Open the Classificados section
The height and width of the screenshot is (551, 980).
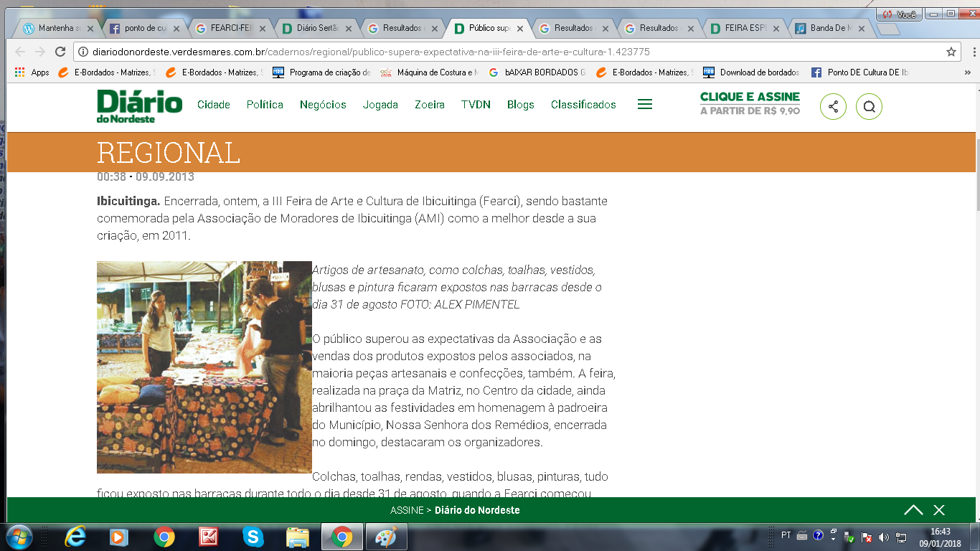(583, 105)
